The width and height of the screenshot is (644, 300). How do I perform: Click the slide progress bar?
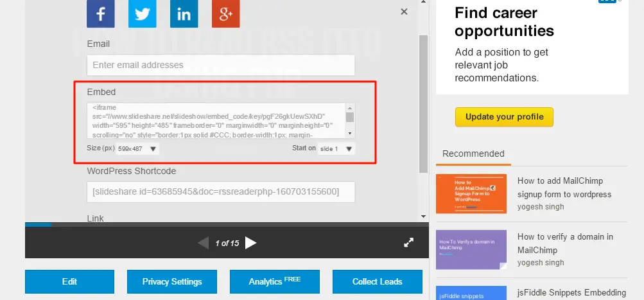click(227, 225)
